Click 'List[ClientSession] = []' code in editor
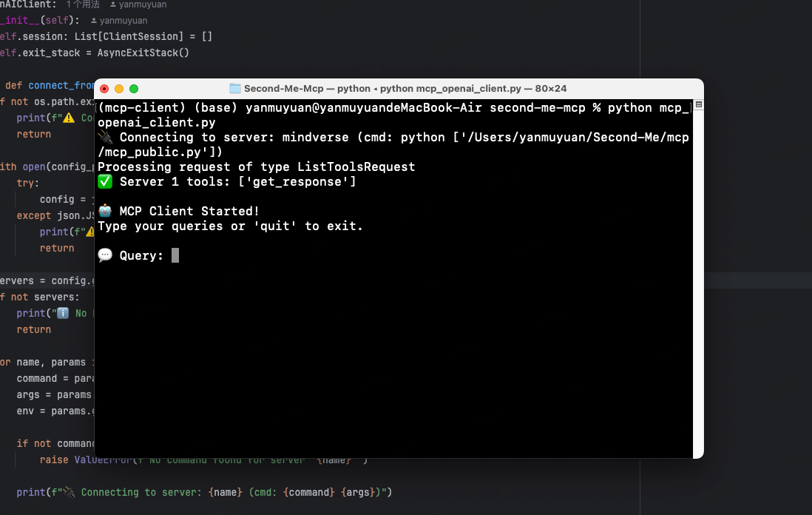812x515 pixels. click(143, 37)
